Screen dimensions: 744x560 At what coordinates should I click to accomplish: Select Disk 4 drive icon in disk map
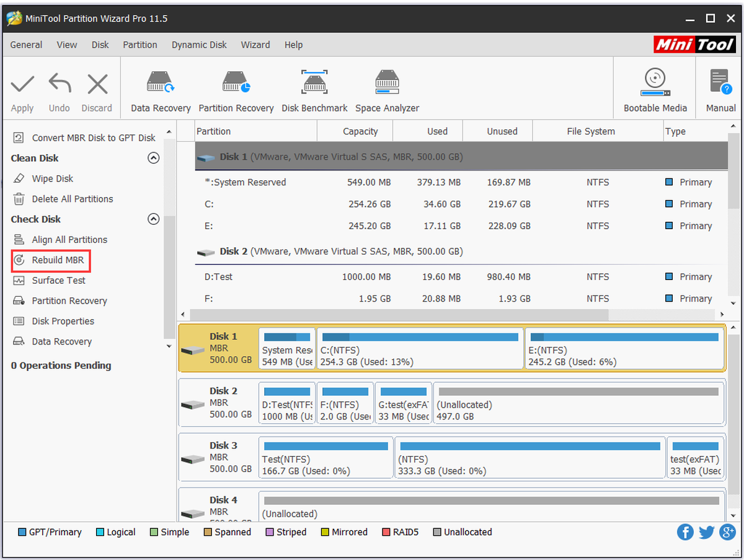tap(193, 514)
